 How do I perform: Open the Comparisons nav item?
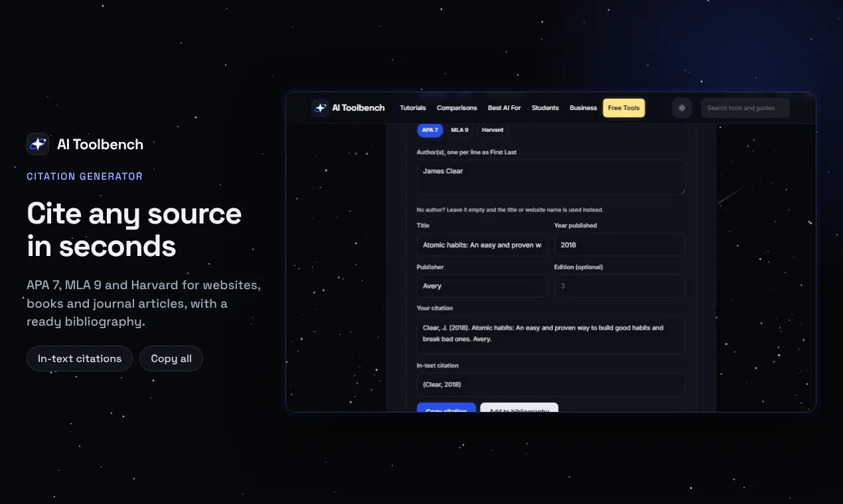pyautogui.click(x=457, y=107)
